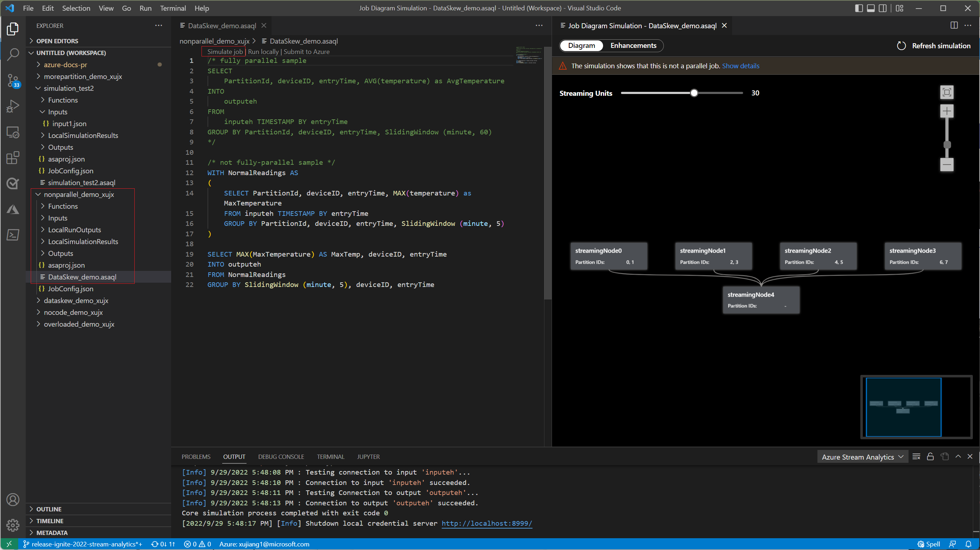
Task: Click the diagram zoom-in plus button
Action: point(946,111)
